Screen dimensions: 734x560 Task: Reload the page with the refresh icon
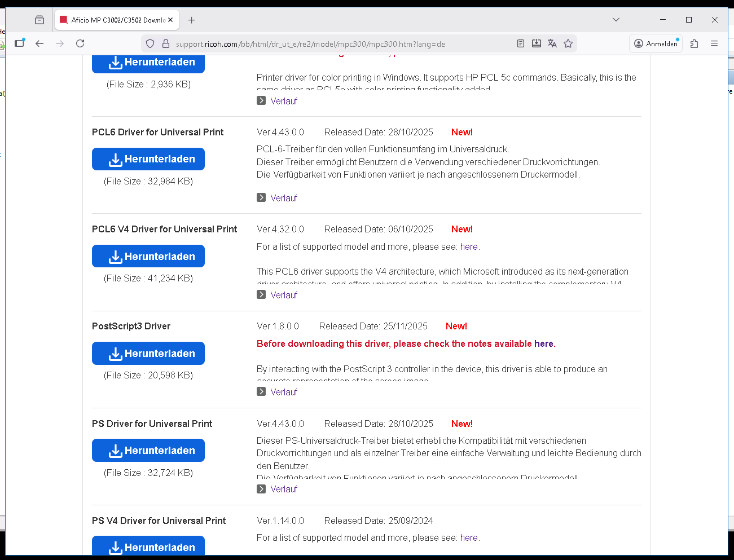click(80, 43)
